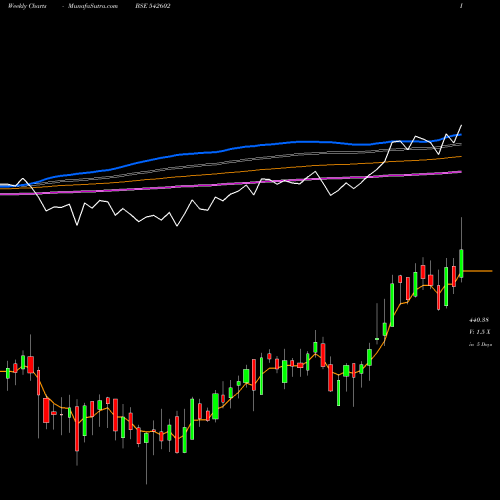The width and height of the screenshot is (500, 500).
Task: Click the "BSE 542602" symbol text
Action: (x=153, y=6)
